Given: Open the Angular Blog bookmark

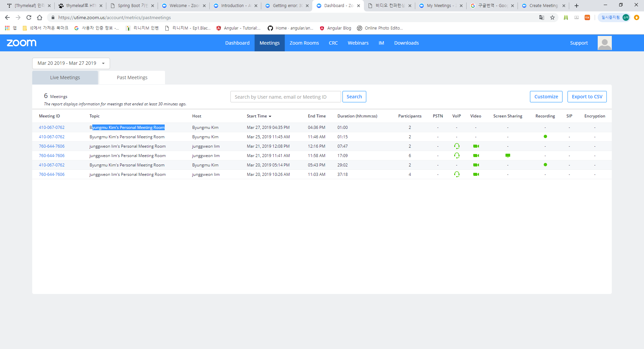Looking at the screenshot, I should point(335,28).
